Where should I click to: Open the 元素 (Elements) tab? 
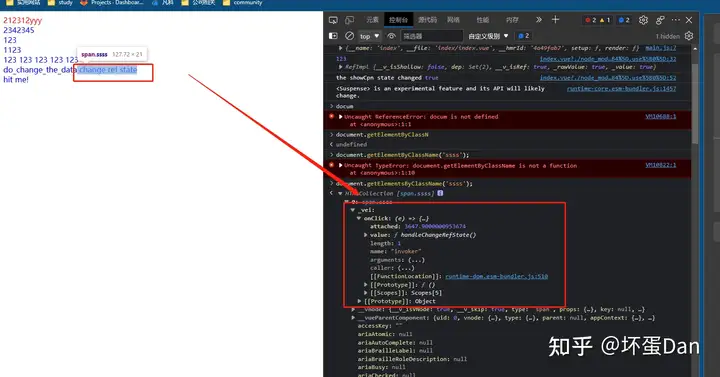point(372,20)
